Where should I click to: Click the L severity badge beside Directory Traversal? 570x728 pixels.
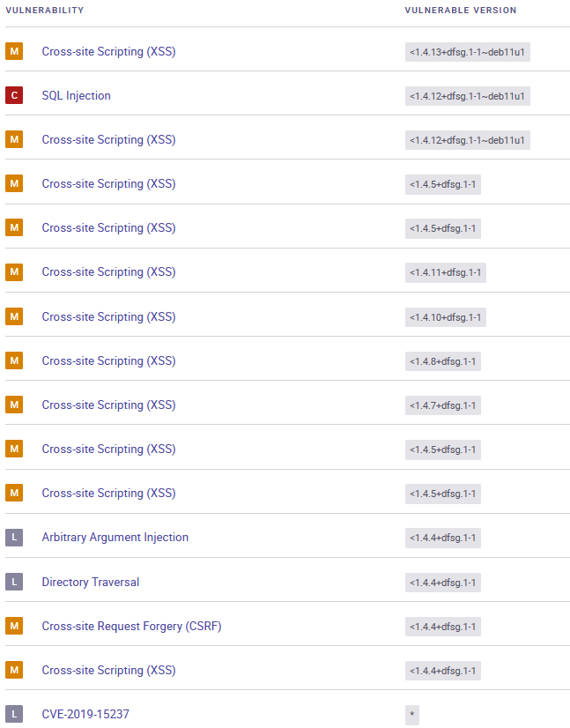pos(14,582)
